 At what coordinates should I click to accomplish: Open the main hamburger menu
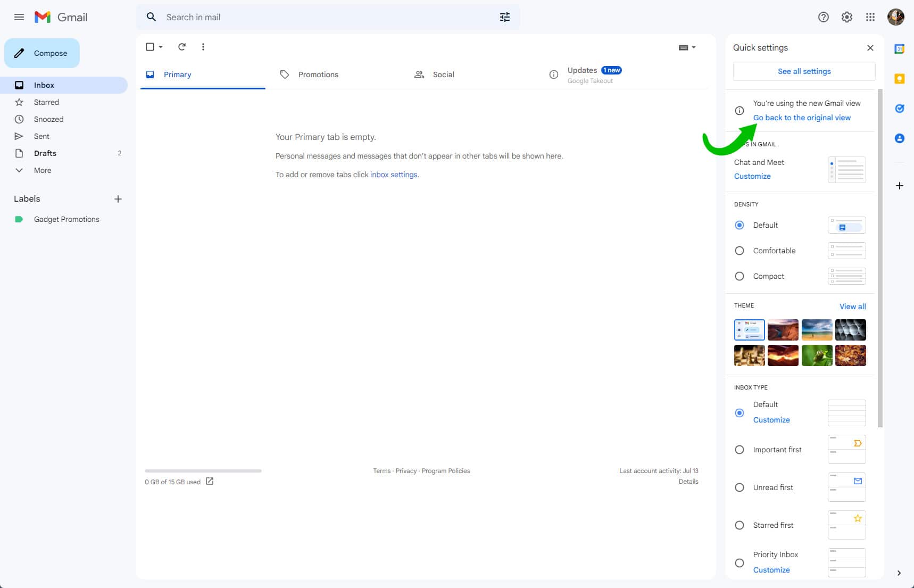tap(19, 17)
